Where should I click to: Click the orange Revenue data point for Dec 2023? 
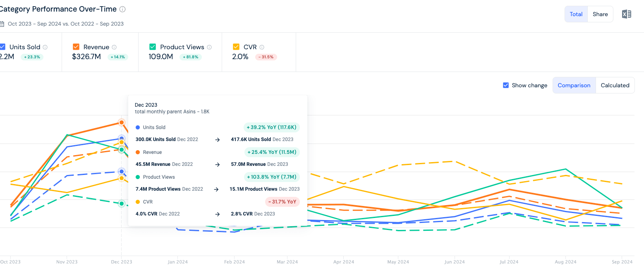(x=122, y=122)
